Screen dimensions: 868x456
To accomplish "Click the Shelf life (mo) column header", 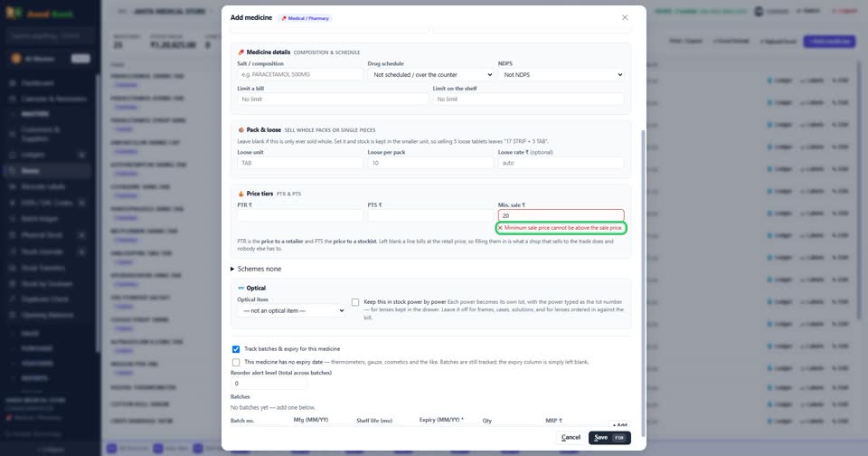I will [374, 421].
